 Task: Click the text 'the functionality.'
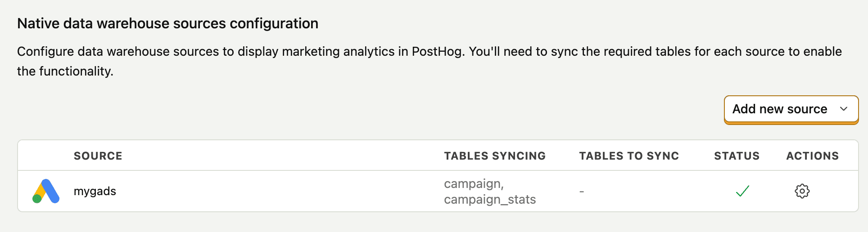[x=65, y=71]
